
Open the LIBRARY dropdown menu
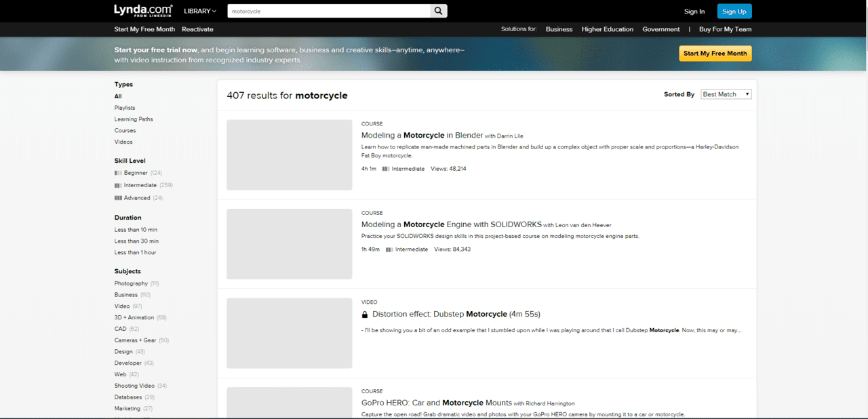200,11
